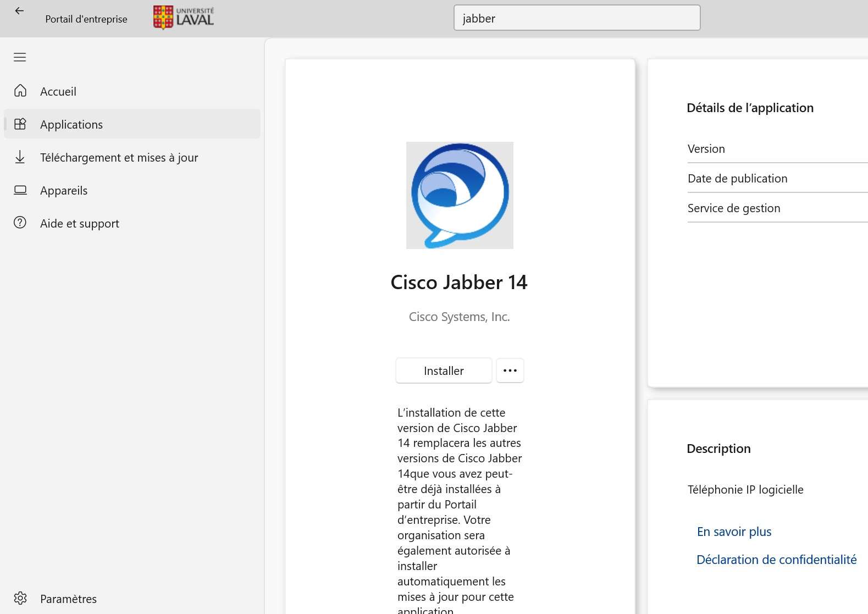Viewport: 868px width, 614px height.
Task: Click the download arrow icon for Téléchargement
Action: [x=20, y=157]
